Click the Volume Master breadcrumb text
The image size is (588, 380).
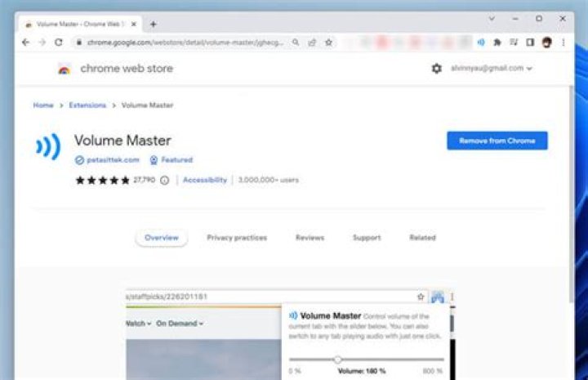[x=147, y=105]
